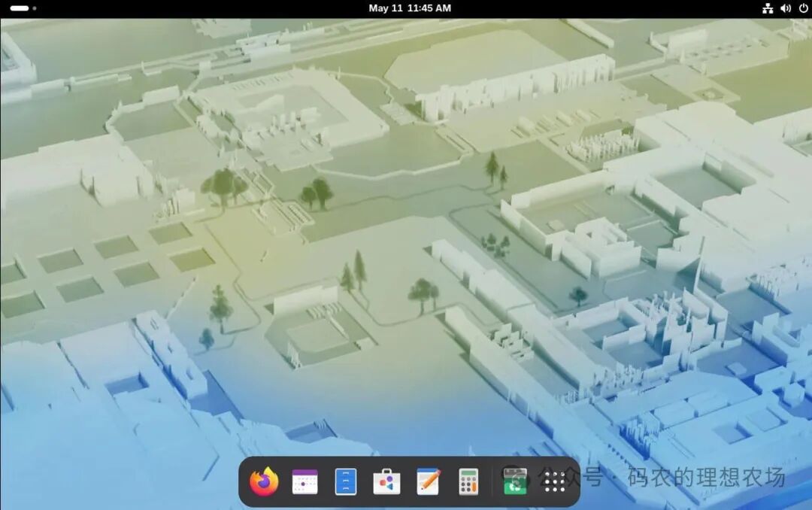The height and width of the screenshot is (510, 812).
Task: Click the wired network status icon
Action: pos(768,8)
